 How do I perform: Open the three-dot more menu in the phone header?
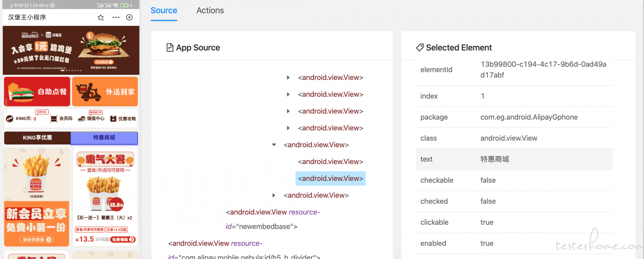(x=116, y=17)
